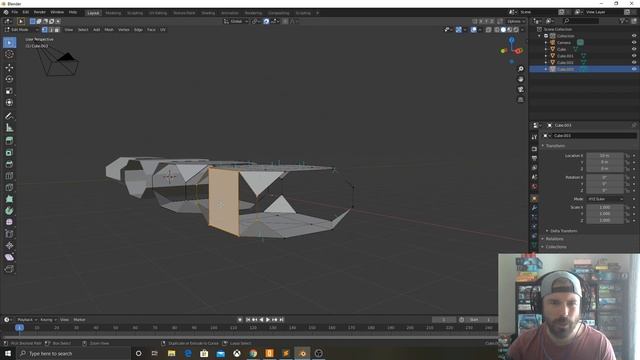Viewport: 640px width, 360px height.
Task: Open the timeline Marker menu
Action: pyautogui.click(x=79, y=320)
